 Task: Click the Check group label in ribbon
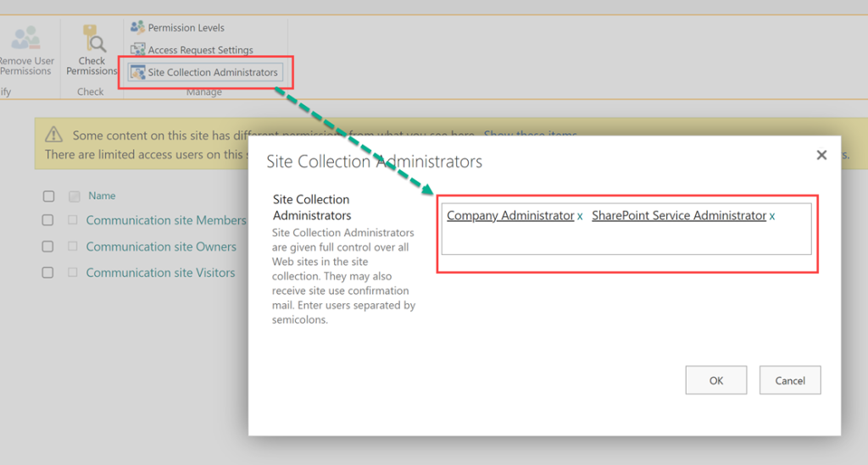[90, 91]
